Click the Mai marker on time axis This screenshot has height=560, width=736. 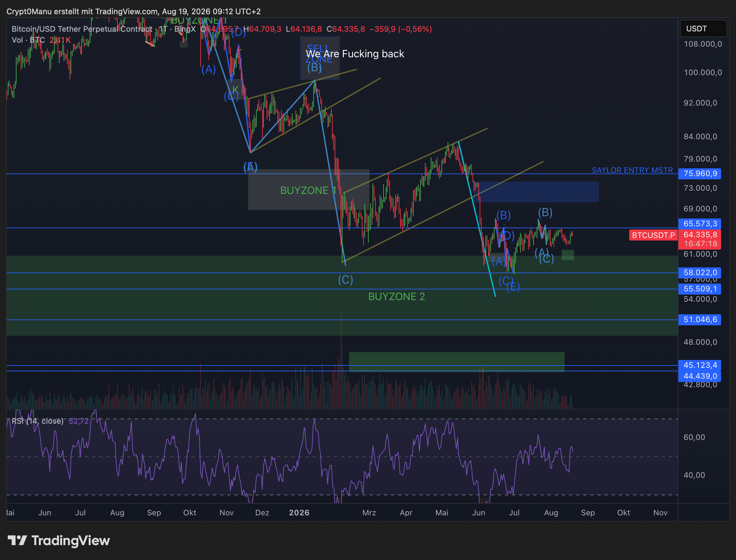(442, 513)
